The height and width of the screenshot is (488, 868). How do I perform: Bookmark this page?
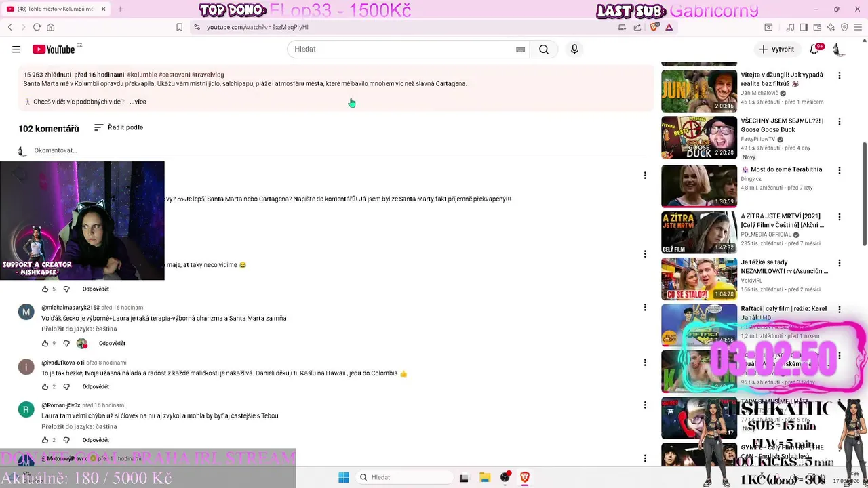click(179, 27)
